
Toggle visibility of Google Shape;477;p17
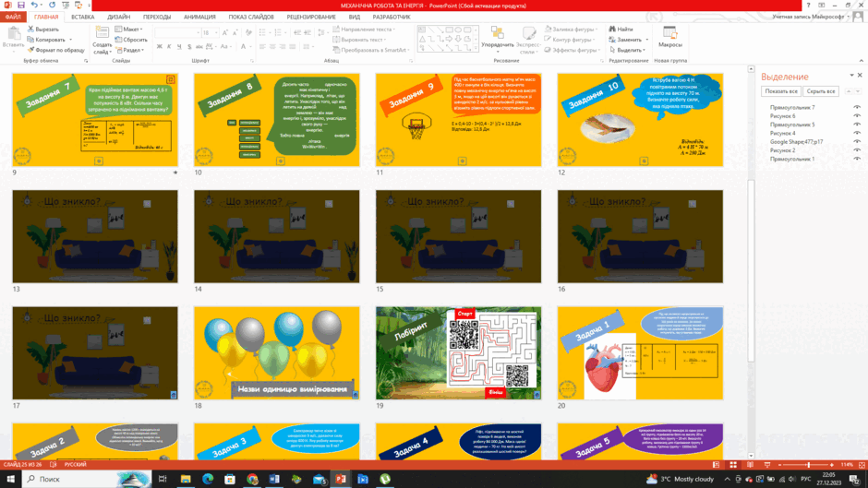point(857,142)
